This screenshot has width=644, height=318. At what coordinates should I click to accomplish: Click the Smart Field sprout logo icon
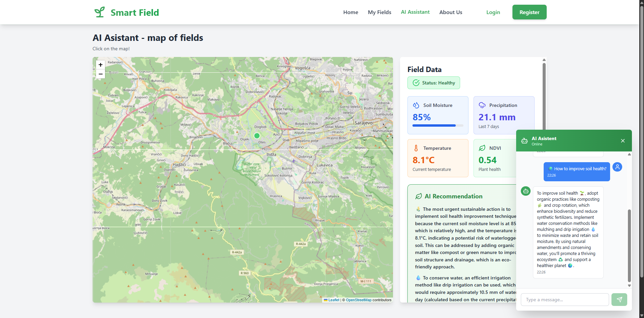(x=99, y=12)
